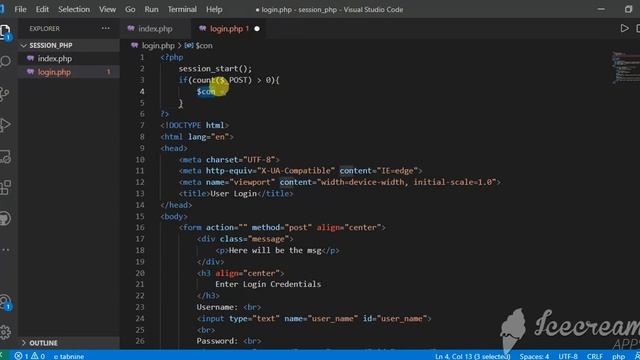Open the Help menu
The width and height of the screenshot is (640, 360).
click(x=214, y=9)
